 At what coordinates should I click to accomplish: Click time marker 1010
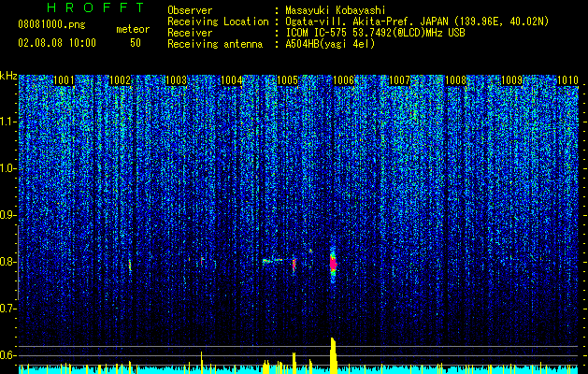[x=567, y=80]
